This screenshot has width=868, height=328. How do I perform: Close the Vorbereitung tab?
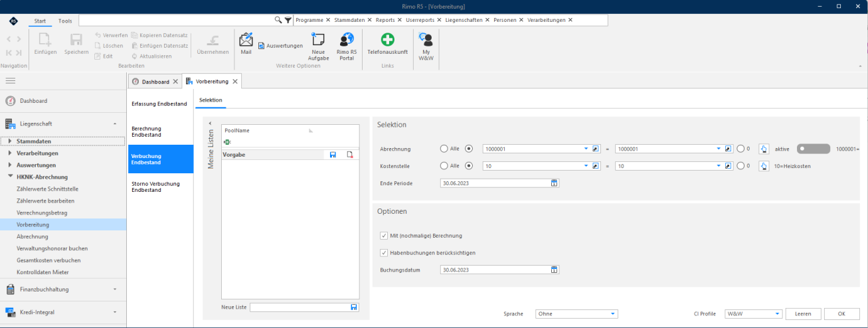(234, 81)
